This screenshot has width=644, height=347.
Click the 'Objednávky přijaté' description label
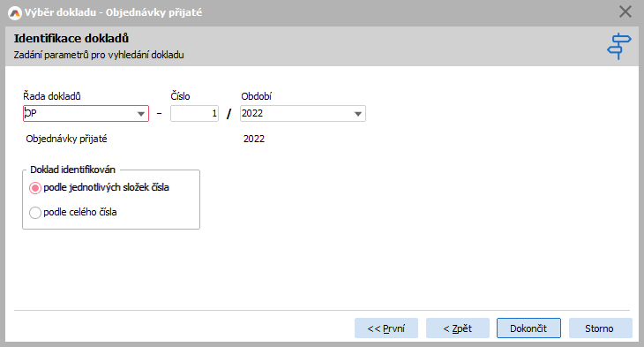point(66,139)
